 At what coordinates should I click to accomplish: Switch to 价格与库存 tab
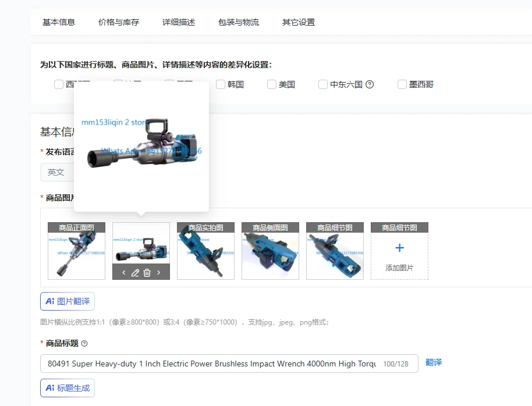(x=119, y=22)
